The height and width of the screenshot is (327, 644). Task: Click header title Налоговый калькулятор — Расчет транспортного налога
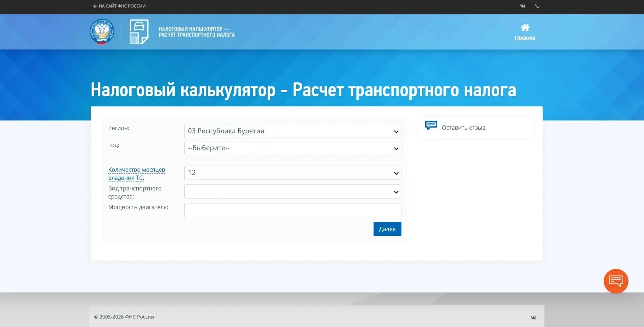pyautogui.click(x=197, y=32)
